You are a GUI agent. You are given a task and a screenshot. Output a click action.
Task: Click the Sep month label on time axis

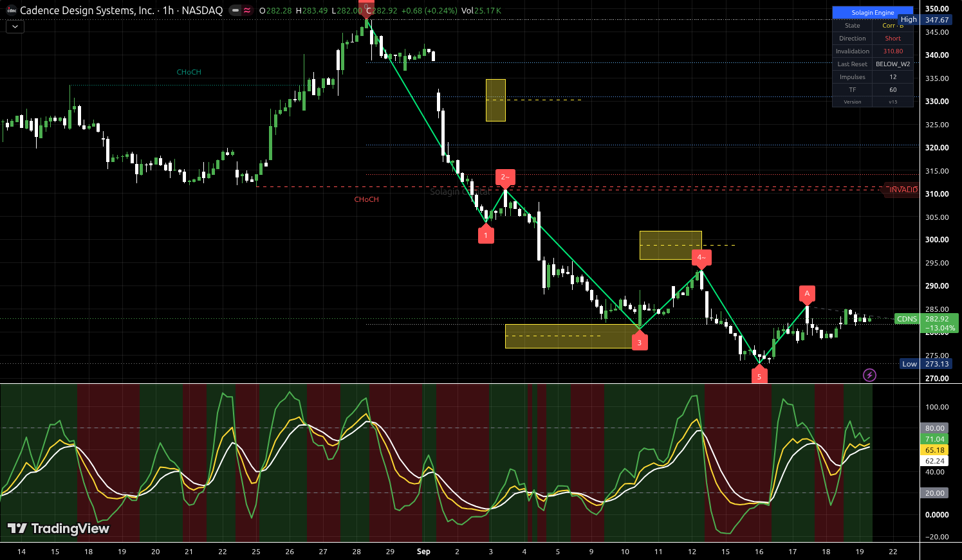click(x=423, y=552)
